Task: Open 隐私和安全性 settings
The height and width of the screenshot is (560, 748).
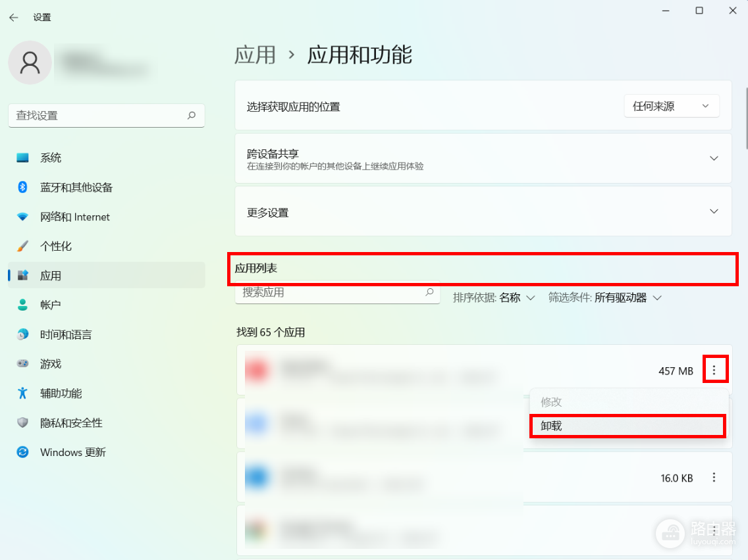Action: pyautogui.click(x=107, y=422)
